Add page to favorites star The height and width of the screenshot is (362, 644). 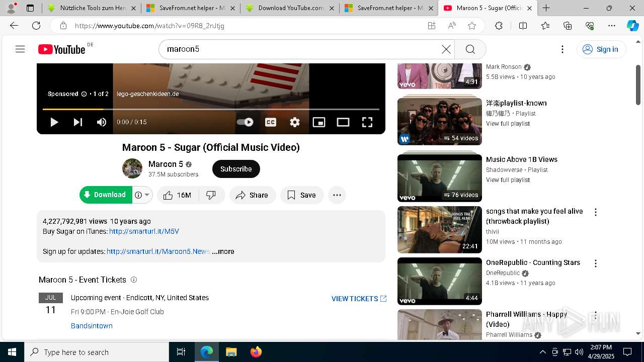471,26
